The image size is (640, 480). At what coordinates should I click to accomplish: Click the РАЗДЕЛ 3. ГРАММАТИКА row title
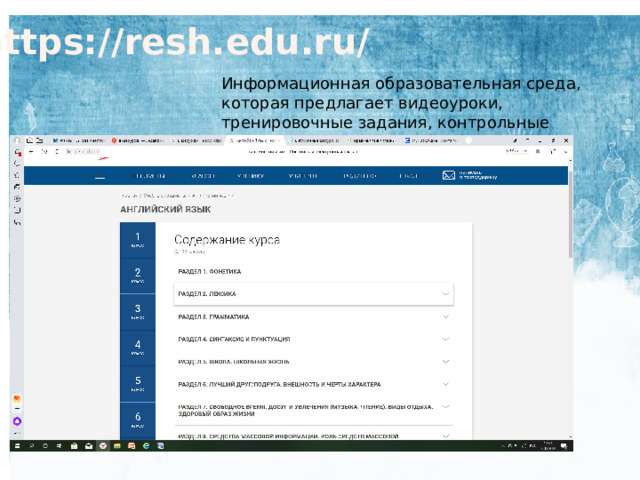(213, 317)
